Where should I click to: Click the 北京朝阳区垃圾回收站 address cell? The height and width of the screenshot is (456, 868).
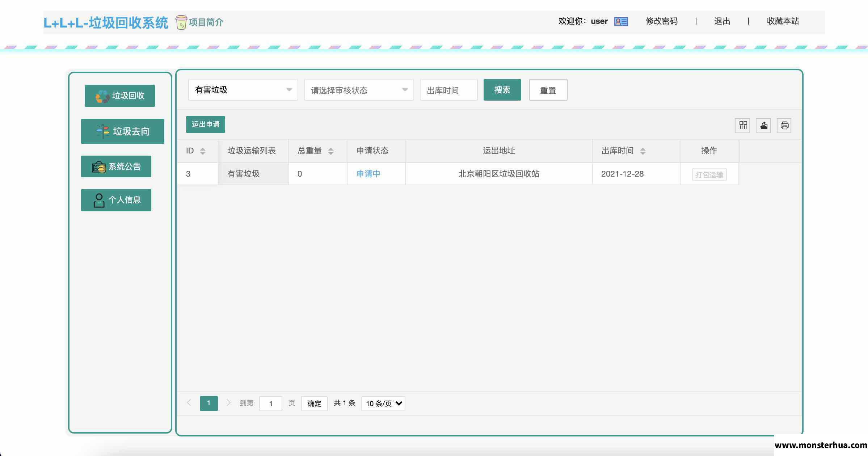click(x=499, y=174)
